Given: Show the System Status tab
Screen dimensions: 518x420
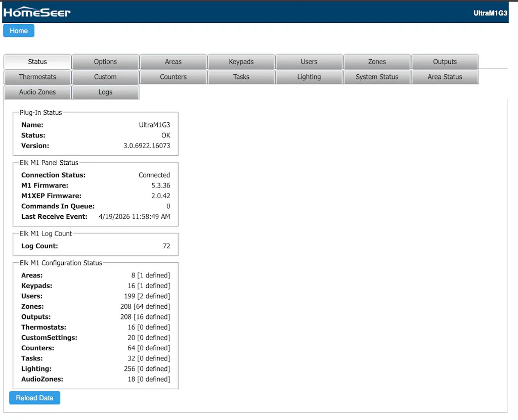Looking at the screenshot, I should pos(377,77).
